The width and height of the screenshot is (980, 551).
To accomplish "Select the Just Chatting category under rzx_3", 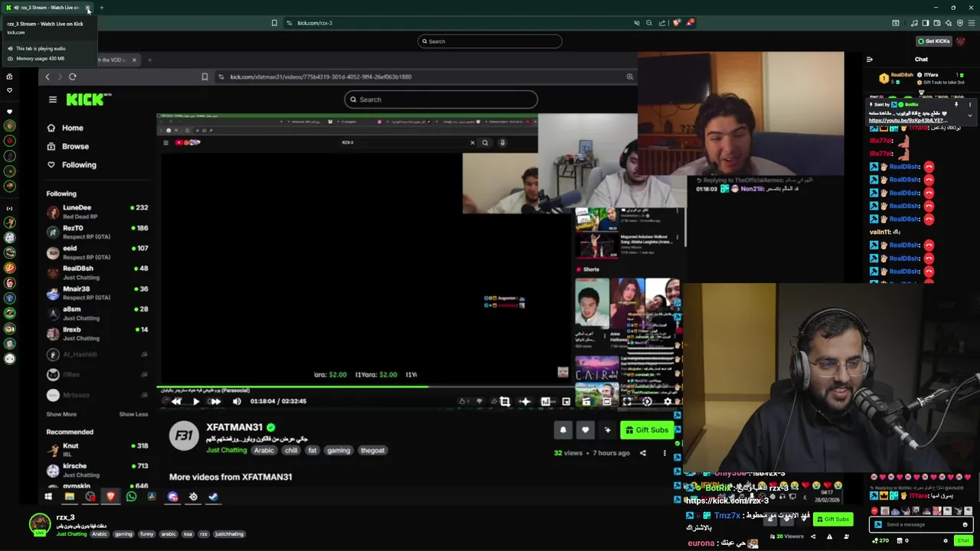I will (x=71, y=534).
